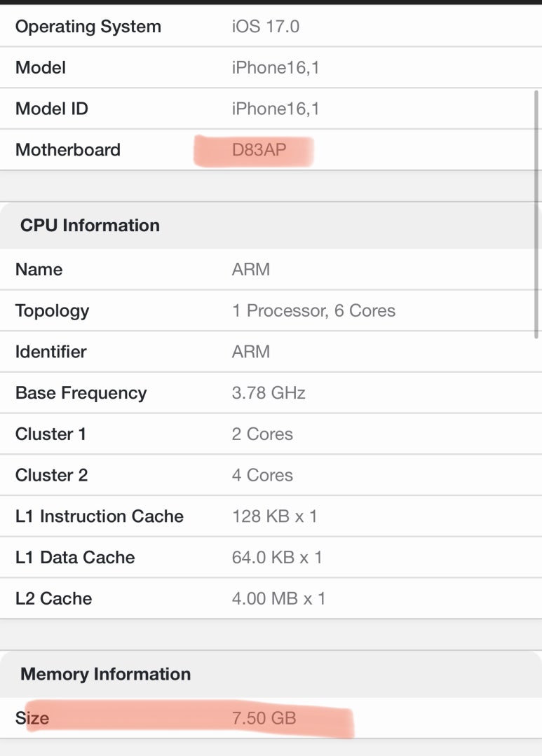Click the 3.78 GHz value
542x756 pixels.
(269, 393)
